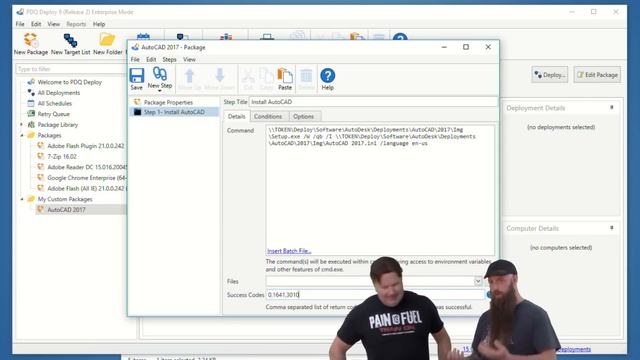The height and width of the screenshot is (360, 640).
Task: Open File menu in PDQ Deploy main window
Action: (x=20, y=24)
